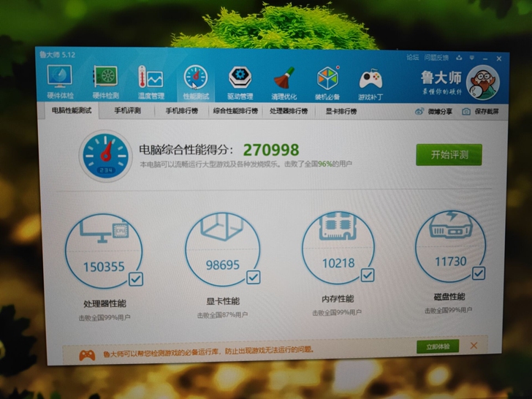
Task: Click the green 立即体验 button
Action: 438,346
